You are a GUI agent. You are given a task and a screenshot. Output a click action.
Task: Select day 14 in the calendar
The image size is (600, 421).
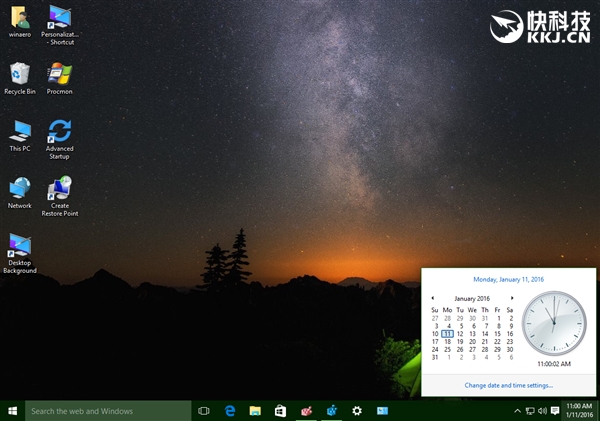pos(485,334)
